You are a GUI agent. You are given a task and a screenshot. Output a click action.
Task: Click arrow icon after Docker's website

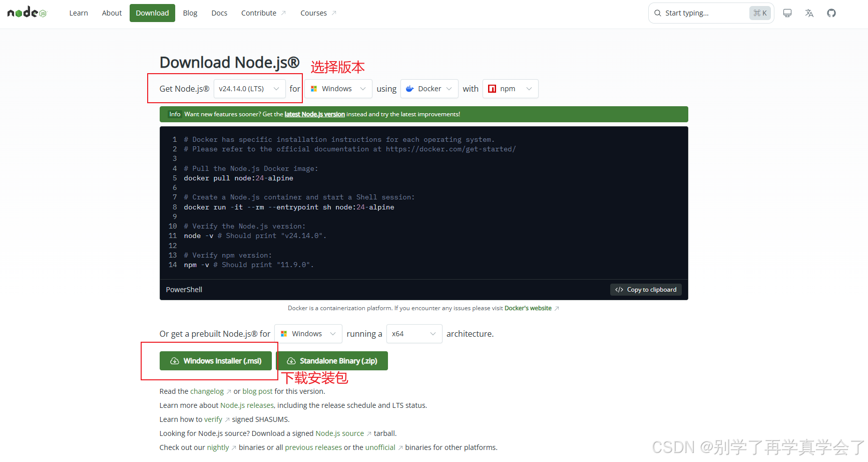click(557, 309)
